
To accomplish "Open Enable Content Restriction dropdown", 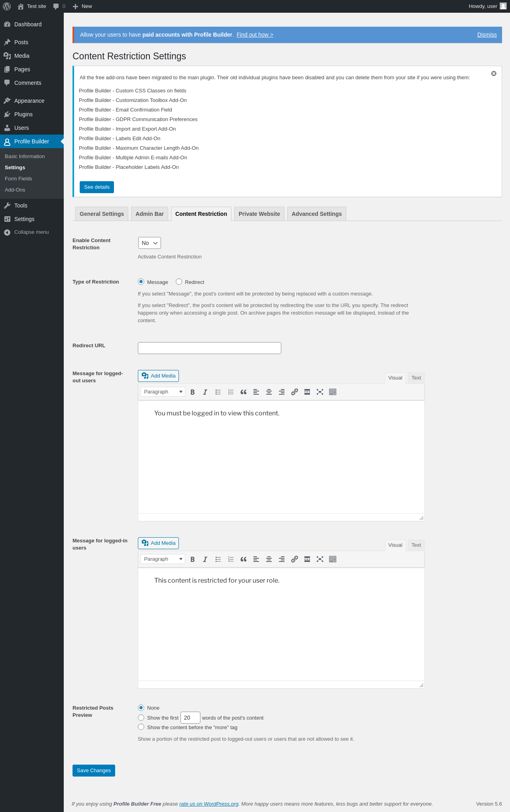I will point(149,243).
